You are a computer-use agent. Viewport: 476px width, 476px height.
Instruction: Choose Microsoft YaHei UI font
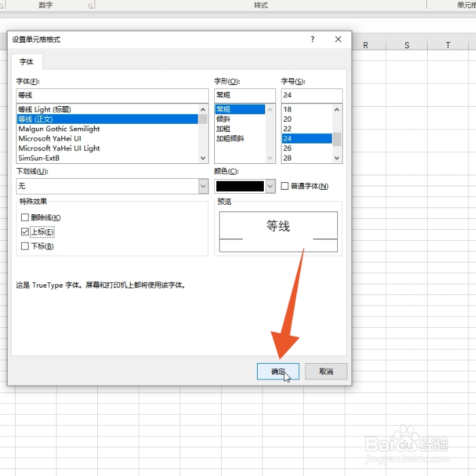click(x=107, y=139)
